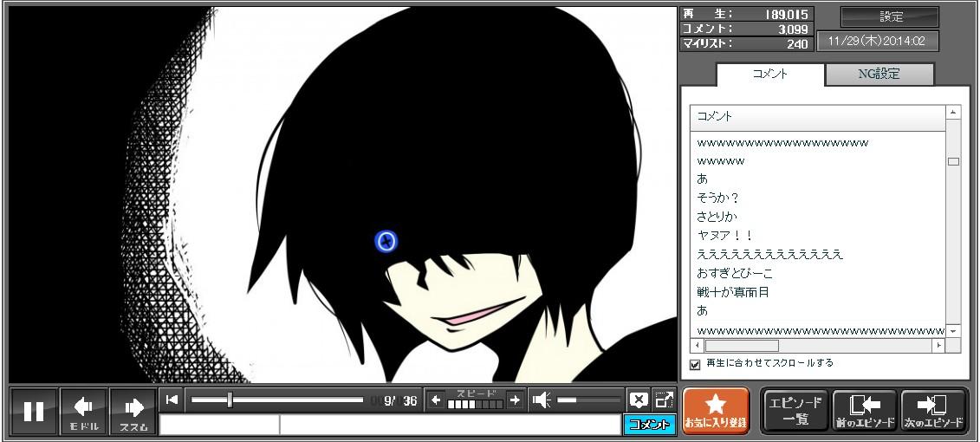Go to the next episode
Viewport: 980px width, 442px height.
coord(933,411)
